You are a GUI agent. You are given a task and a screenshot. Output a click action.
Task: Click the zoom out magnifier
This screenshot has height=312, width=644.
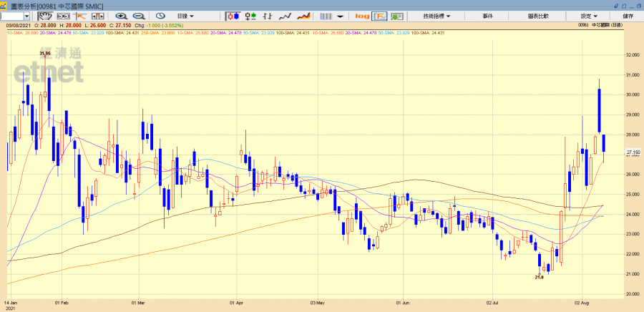(138, 16)
